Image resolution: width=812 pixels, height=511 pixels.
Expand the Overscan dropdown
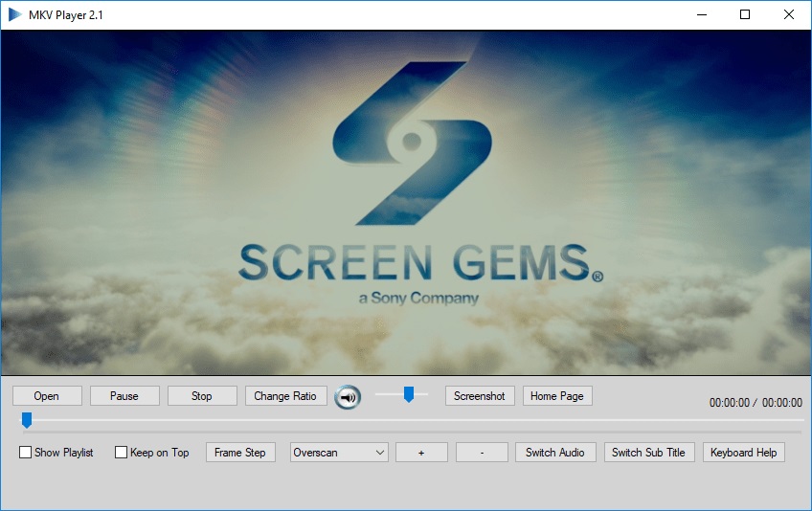point(339,452)
